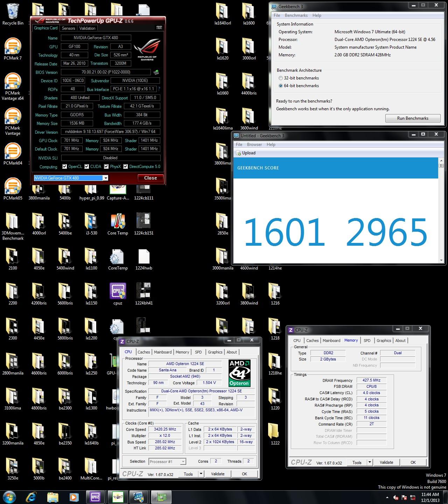Open Windows Media Player taskbar icon
This screenshot has height=504, width=448.
point(74,497)
